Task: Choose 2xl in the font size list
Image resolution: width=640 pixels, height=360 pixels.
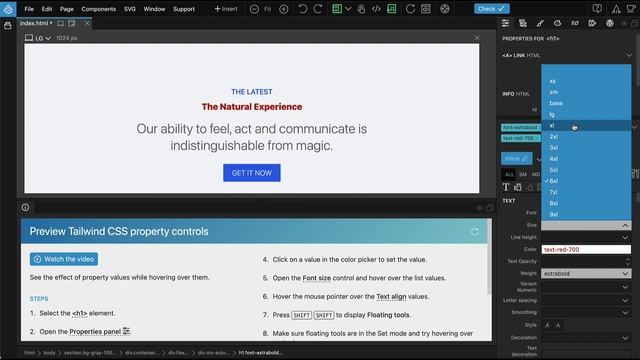Action: click(x=586, y=137)
